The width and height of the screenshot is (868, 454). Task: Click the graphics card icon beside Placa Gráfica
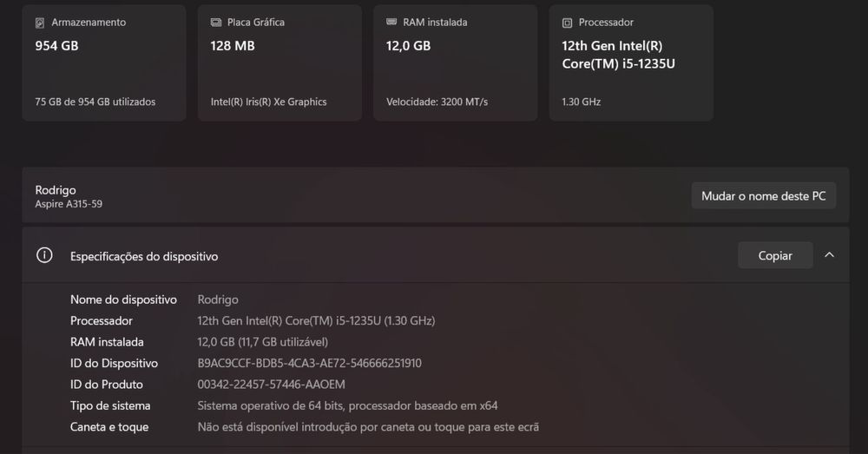point(216,23)
